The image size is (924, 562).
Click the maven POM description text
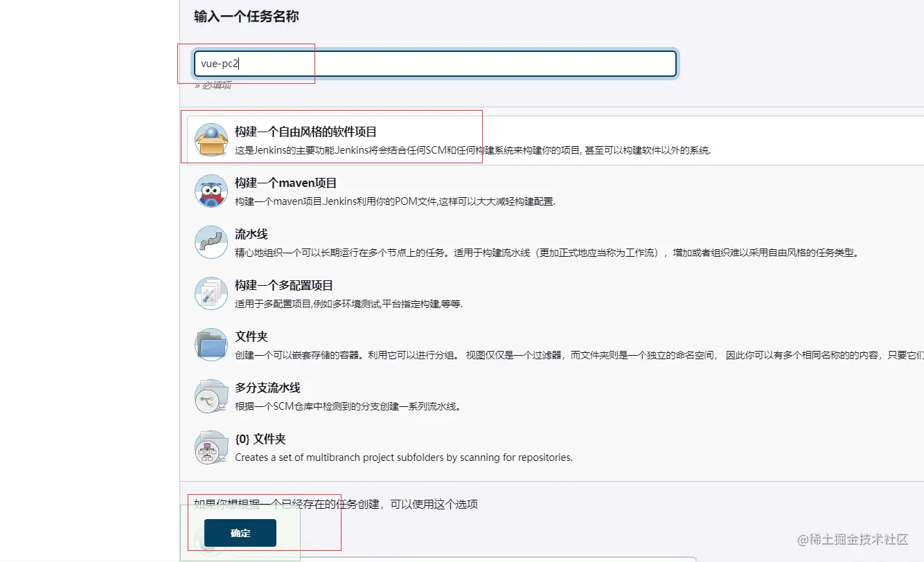[x=395, y=201]
